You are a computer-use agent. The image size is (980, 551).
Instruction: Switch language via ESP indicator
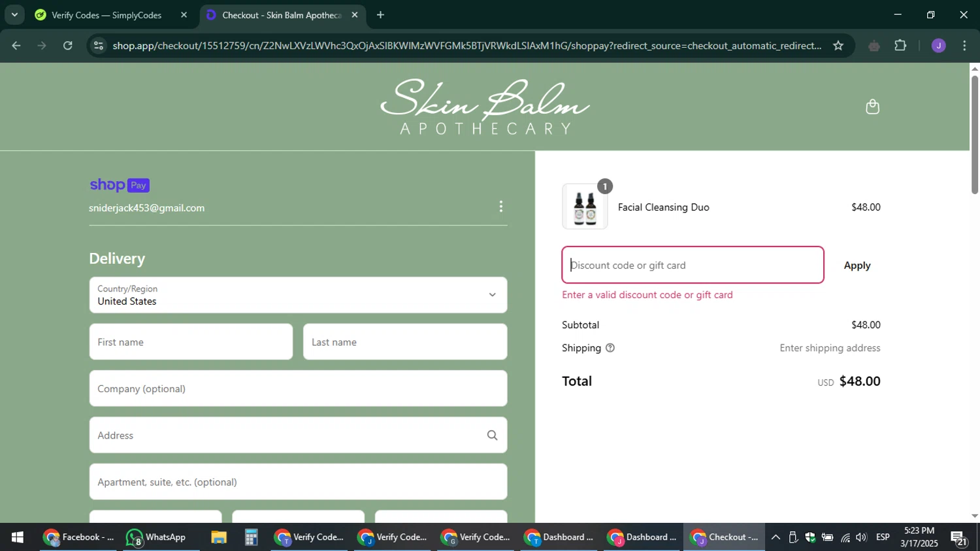point(883,537)
